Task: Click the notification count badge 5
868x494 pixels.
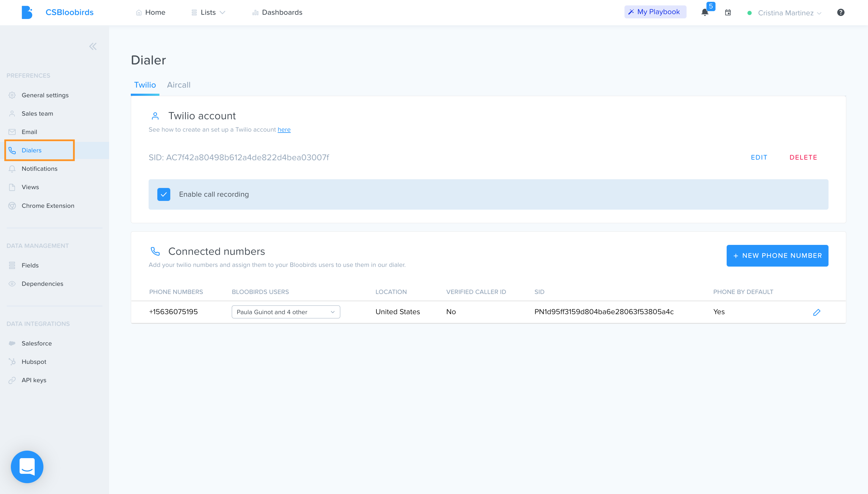Action: pyautogui.click(x=711, y=6)
